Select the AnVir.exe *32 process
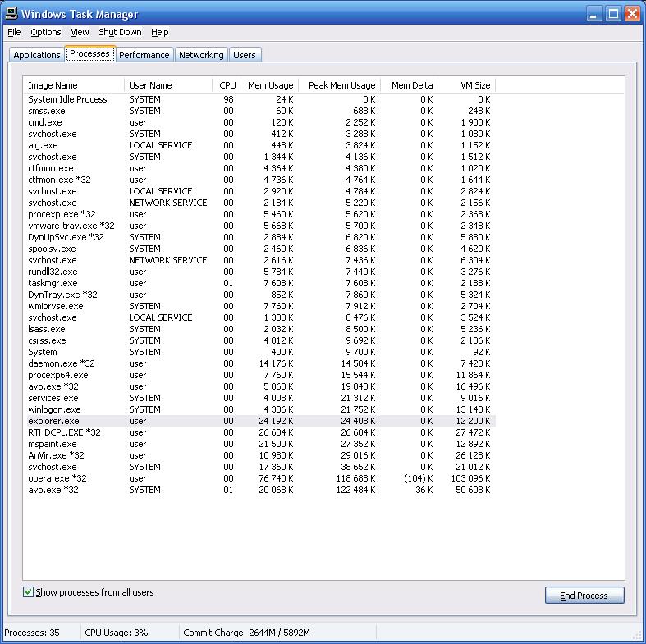This screenshot has height=644, width=646. click(259, 455)
